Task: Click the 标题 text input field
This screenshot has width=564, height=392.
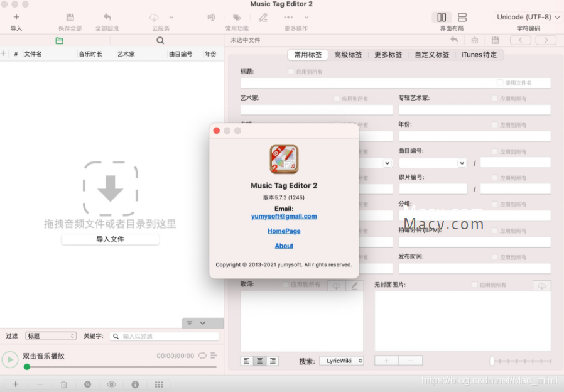Action: pos(396,83)
